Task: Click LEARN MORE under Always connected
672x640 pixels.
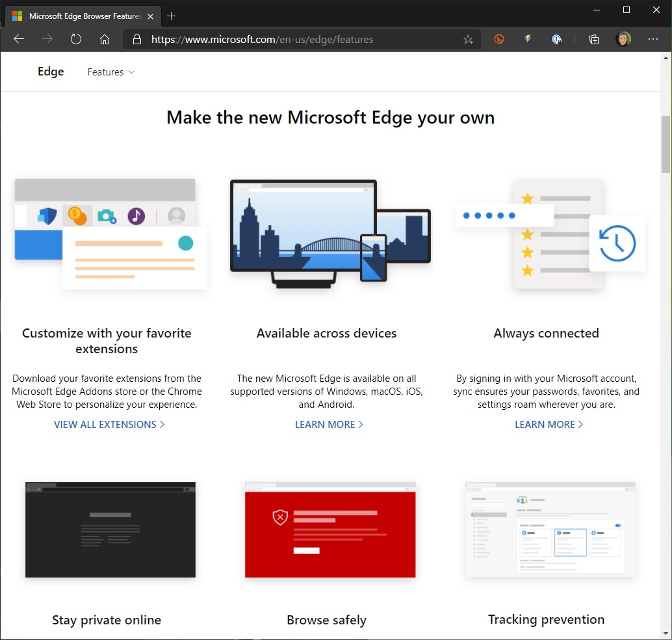Action: [x=549, y=424]
